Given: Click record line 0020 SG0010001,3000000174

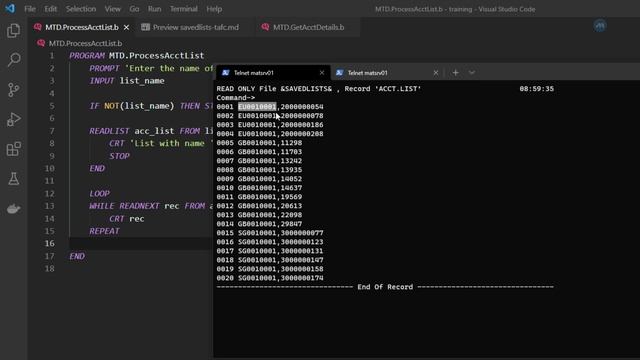Looking at the screenshot, I should pos(270,278).
